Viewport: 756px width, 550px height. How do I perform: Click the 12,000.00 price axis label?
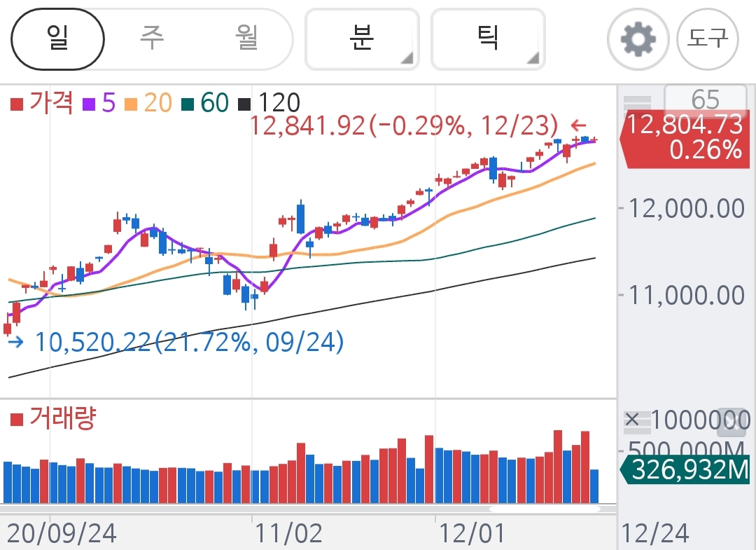tap(687, 208)
